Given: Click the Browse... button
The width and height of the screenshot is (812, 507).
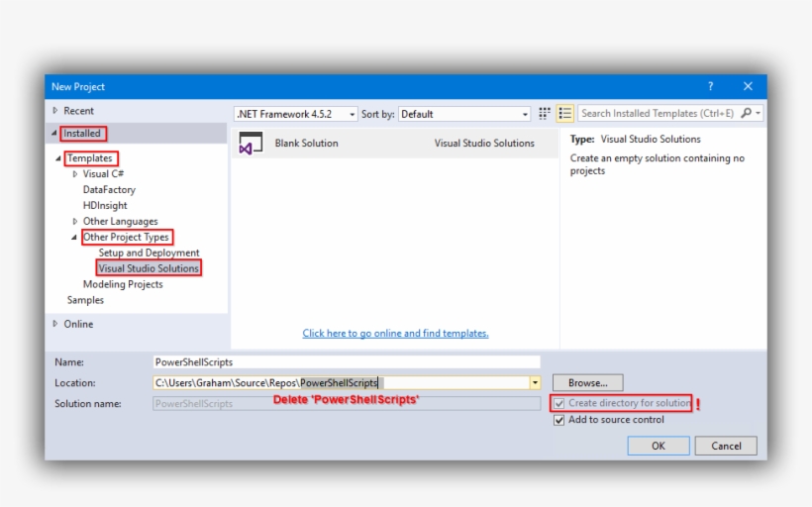Looking at the screenshot, I should click(588, 382).
